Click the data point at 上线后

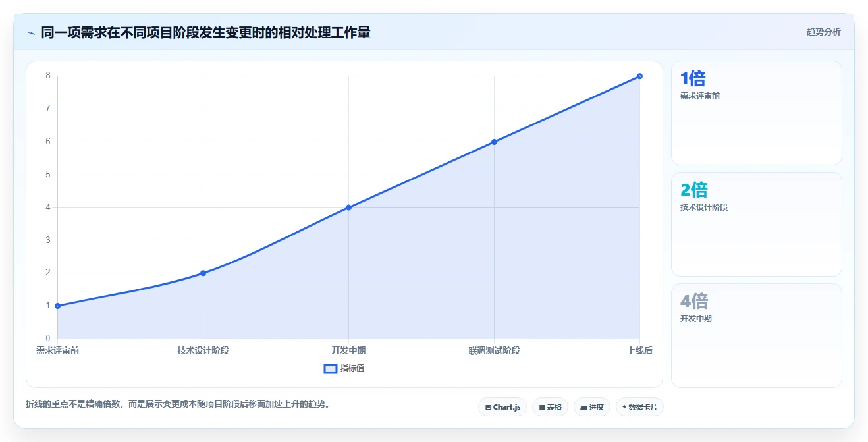coord(639,76)
